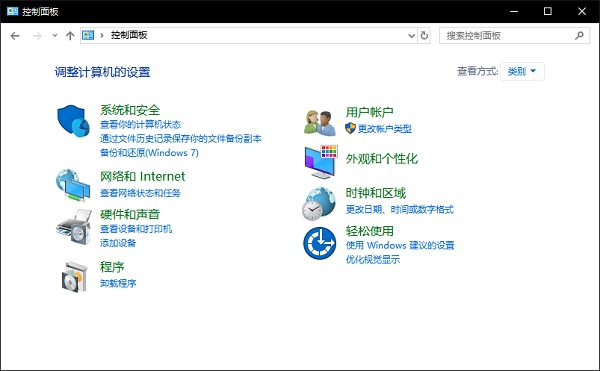Open the 外观和个性化 monitor icon
Image resolution: width=600 pixels, height=371 pixels.
[321, 162]
